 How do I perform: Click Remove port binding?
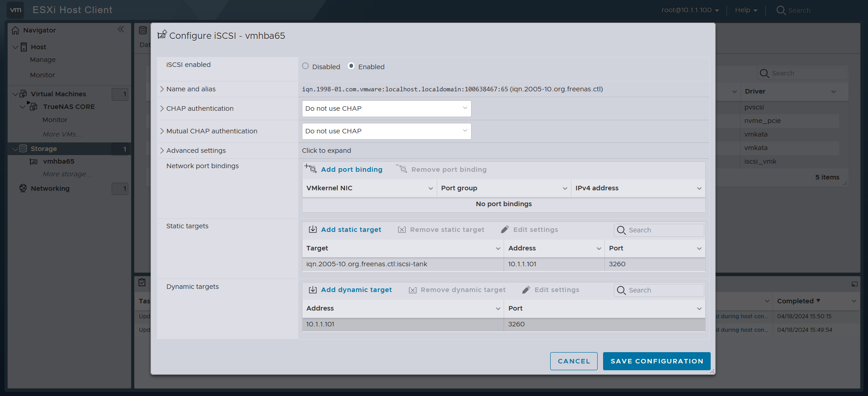point(449,170)
